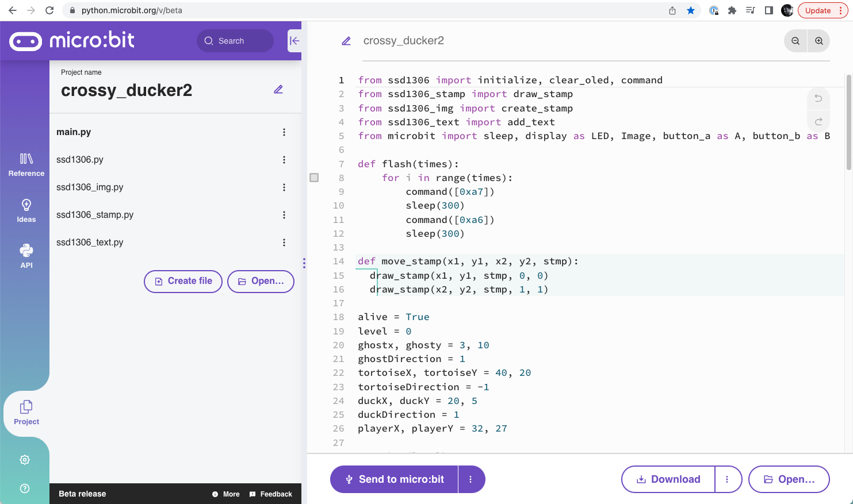Collapse the sidebar with the arrow icon
The width and height of the screenshot is (853, 504).
click(294, 41)
